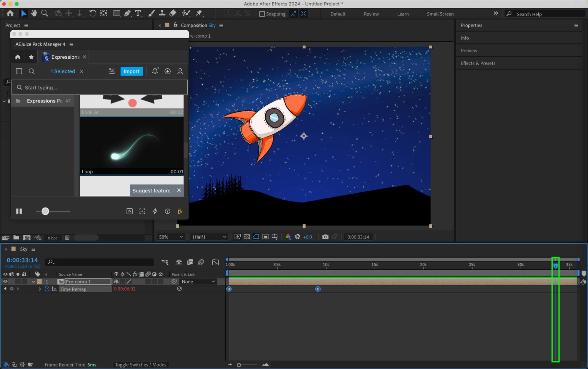Click AEJuice notifications bell icon
This screenshot has width=588, height=369.
pos(155,71)
